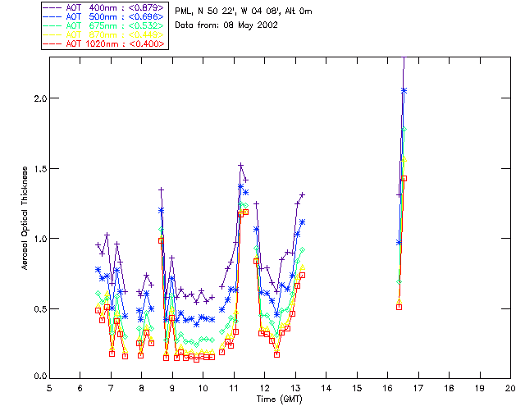
Task: Click the purple 400nm peak marker near 11.2 hours
Action: 240,165
